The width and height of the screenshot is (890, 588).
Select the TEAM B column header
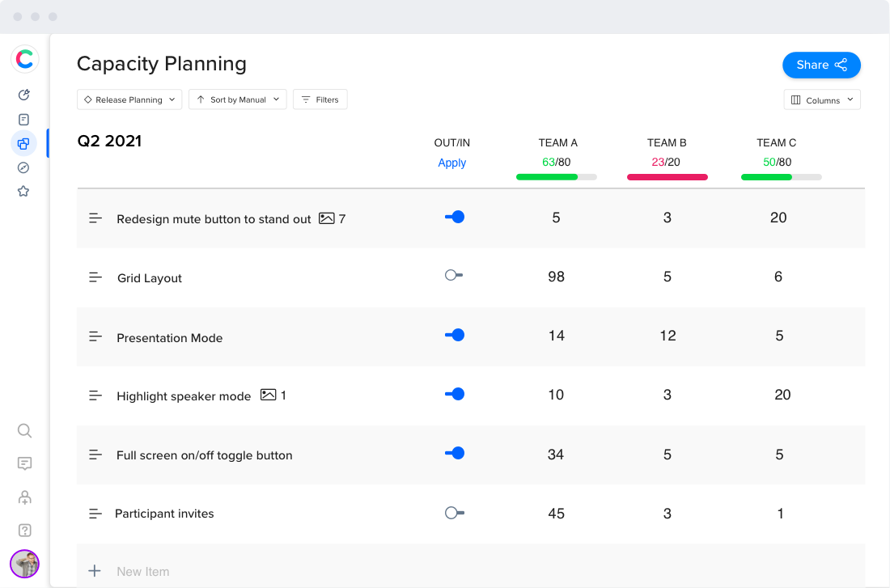point(667,142)
